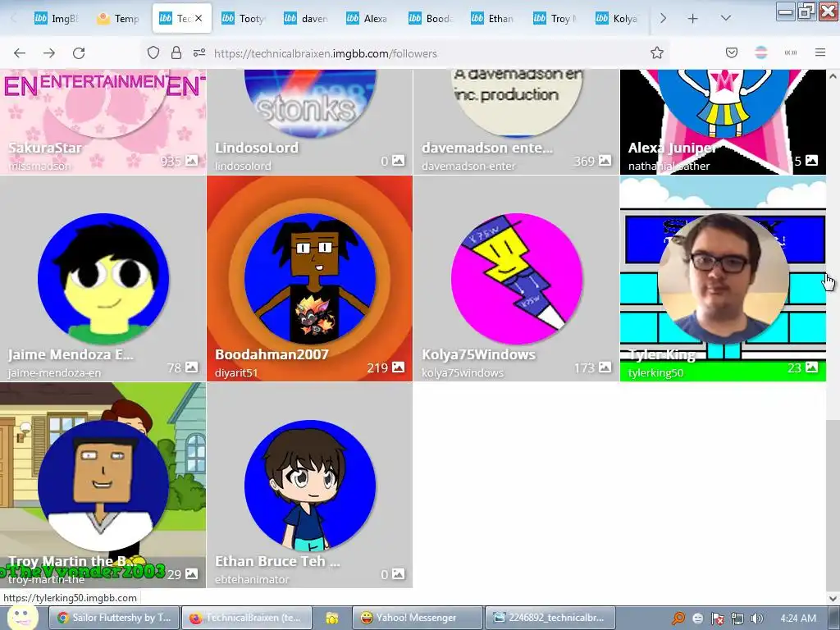Switch to Sailor Fluttershy Chrome taskbar window
The height and width of the screenshot is (630, 840).
pos(114,619)
